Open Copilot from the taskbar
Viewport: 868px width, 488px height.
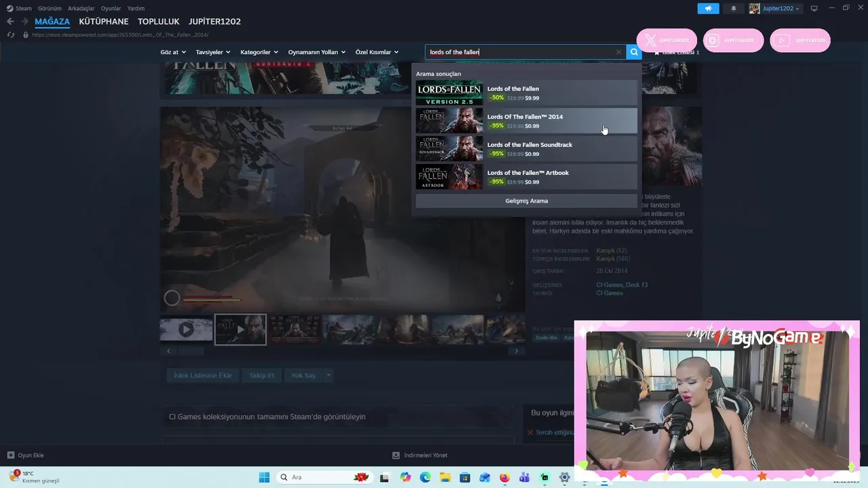406,477
